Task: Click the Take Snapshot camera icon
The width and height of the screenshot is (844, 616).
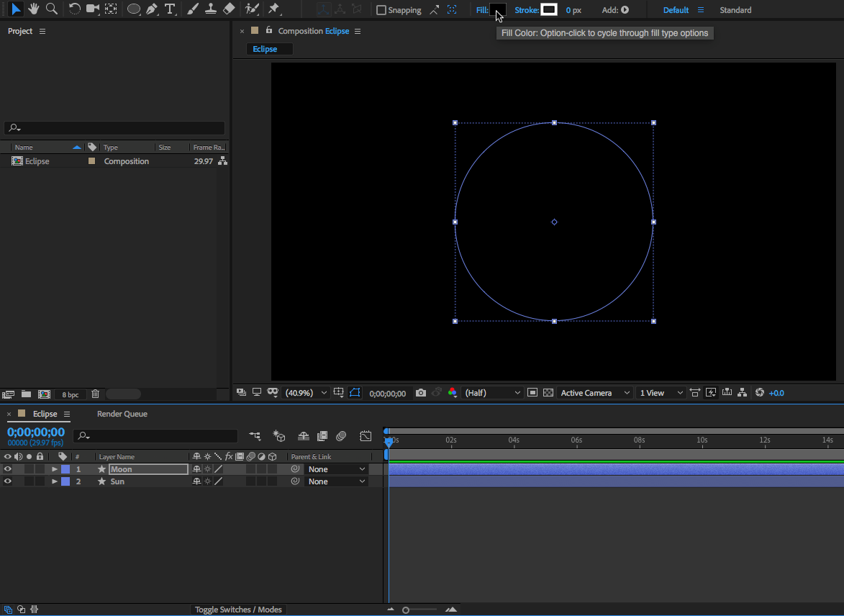Action: pyautogui.click(x=421, y=393)
